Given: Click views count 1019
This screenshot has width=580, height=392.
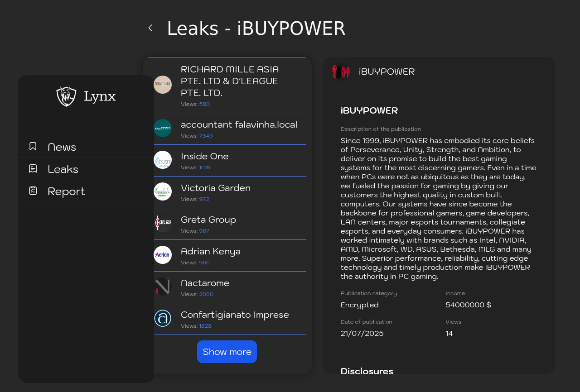Looking at the screenshot, I should pos(205,167).
